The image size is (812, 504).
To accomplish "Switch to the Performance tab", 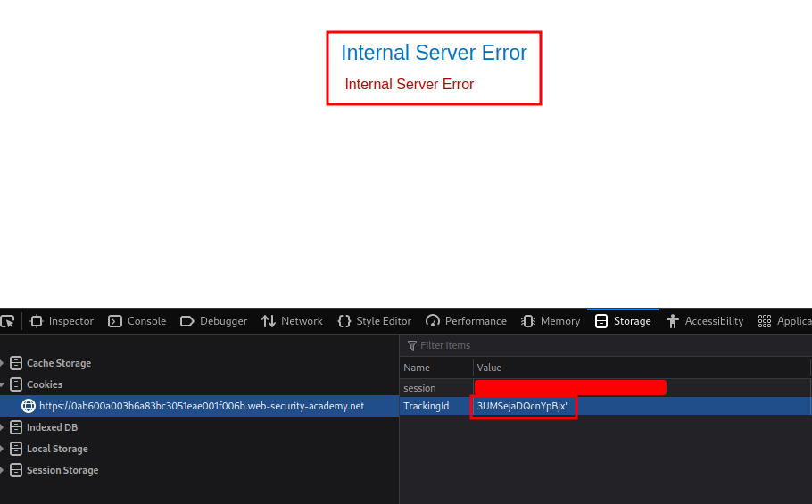I will pos(466,321).
